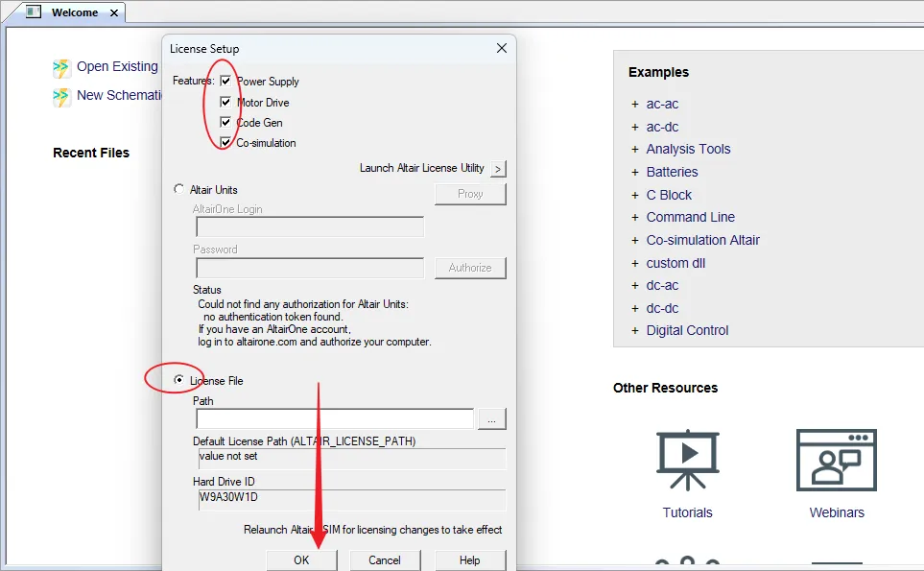Viewport: 924px width, 571px height.
Task: Click the New Schematic icon
Action: point(61,97)
